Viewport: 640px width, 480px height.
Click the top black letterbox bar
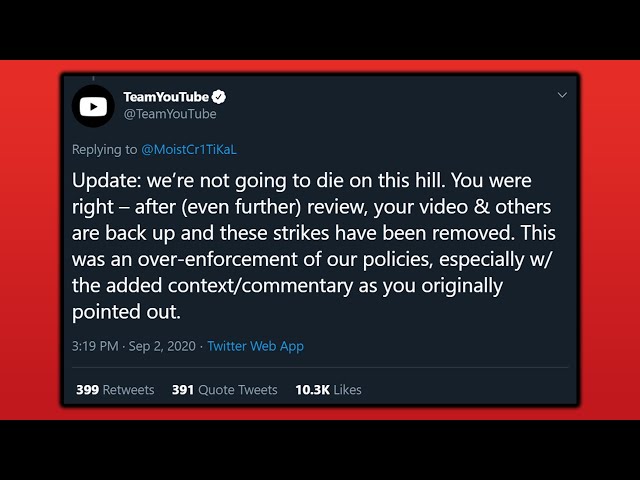tap(320, 30)
